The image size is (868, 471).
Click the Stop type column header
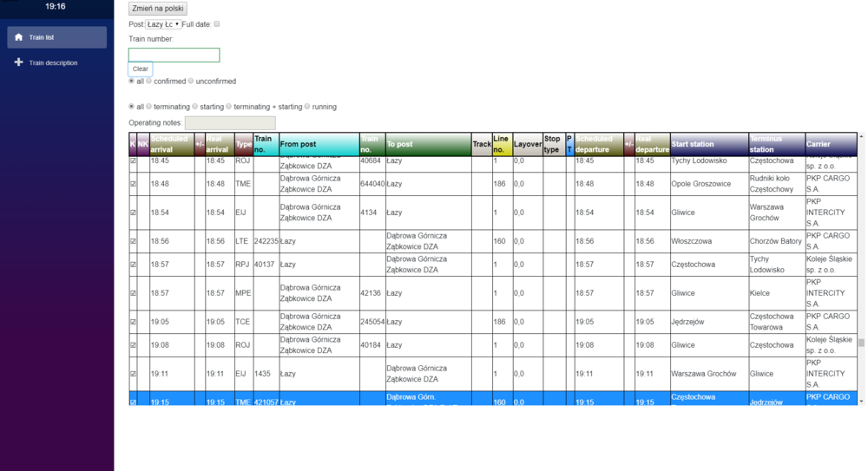tap(554, 144)
